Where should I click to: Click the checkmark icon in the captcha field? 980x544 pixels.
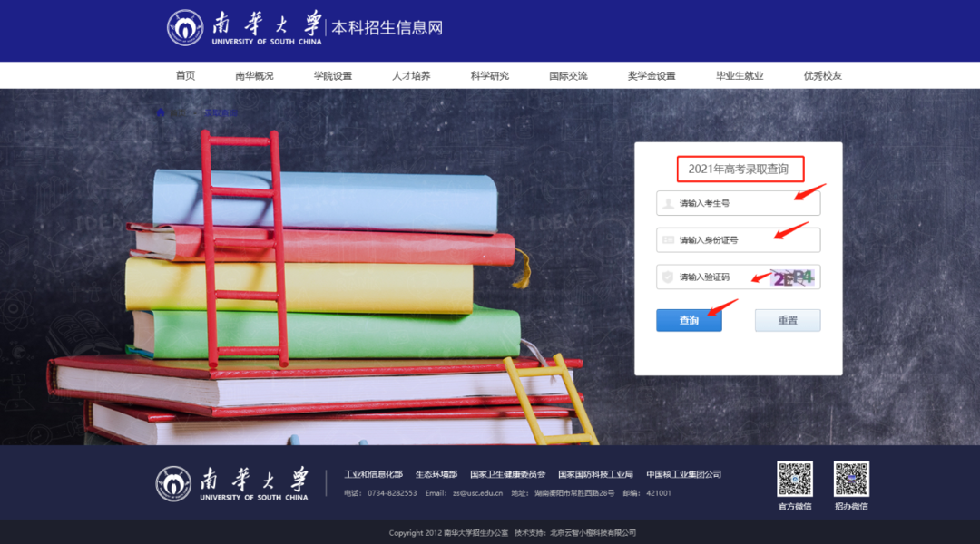(x=668, y=277)
